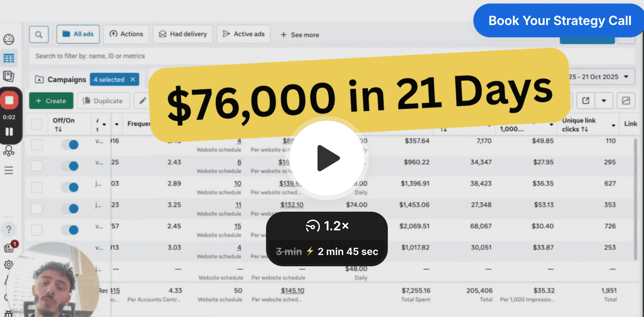Open Unique link clicks column dropdown
The width and height of the screenshot is (644, 317).
tap(613, 125)
